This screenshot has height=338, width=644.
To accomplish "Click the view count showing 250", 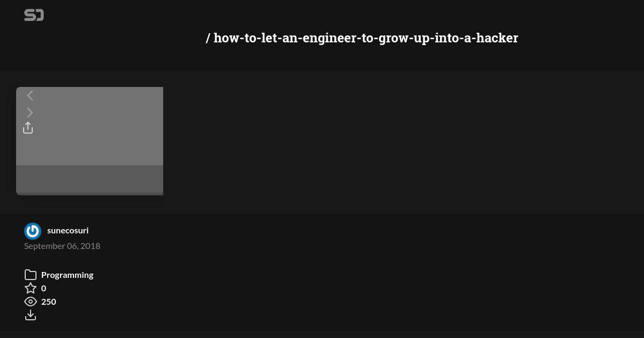I will click(x=48, y=302).
